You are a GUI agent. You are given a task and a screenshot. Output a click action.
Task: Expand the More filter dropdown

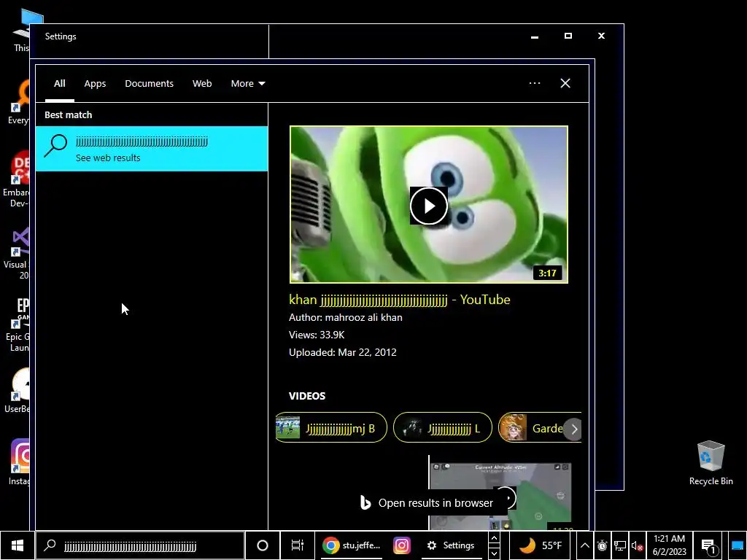[248, 83]
